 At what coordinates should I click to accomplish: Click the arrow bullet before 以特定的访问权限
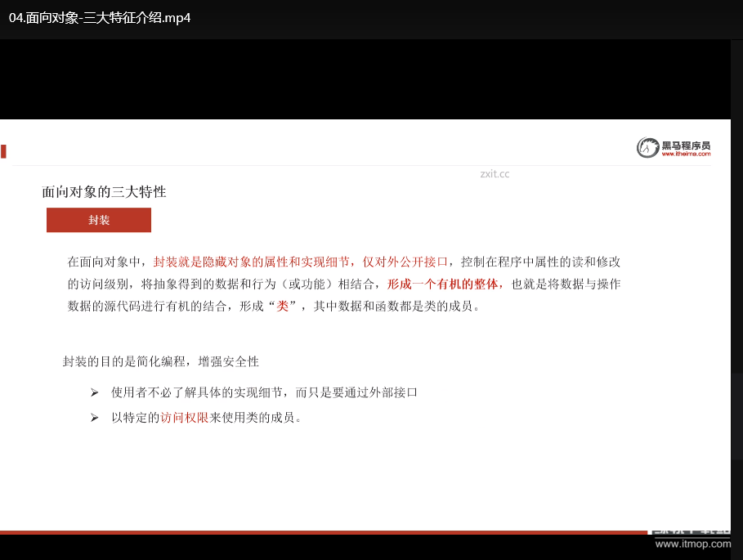click(94, 418)
